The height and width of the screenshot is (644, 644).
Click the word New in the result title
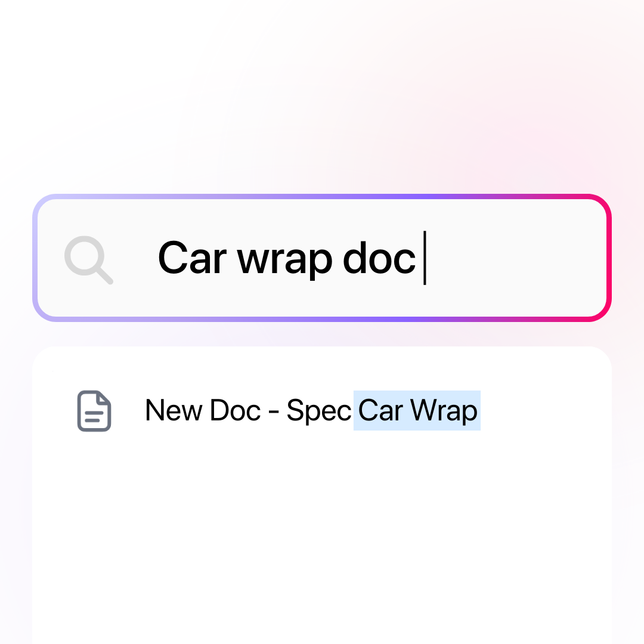point(174,410)
